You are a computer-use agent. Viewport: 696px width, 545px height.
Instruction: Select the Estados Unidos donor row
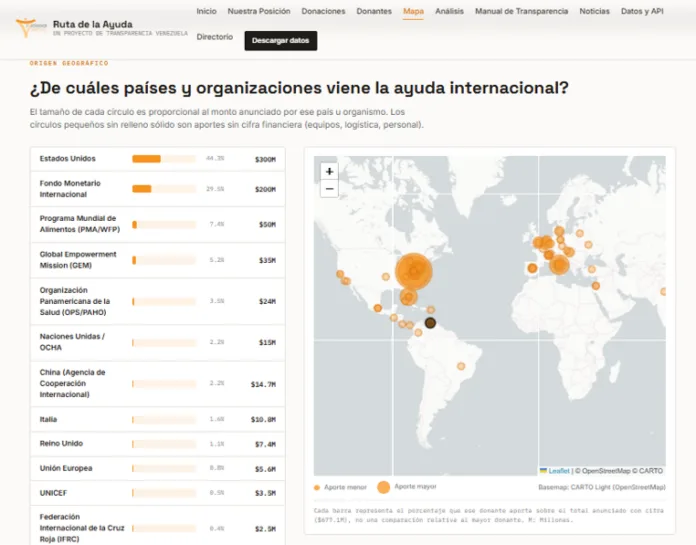tap(158, 159)
